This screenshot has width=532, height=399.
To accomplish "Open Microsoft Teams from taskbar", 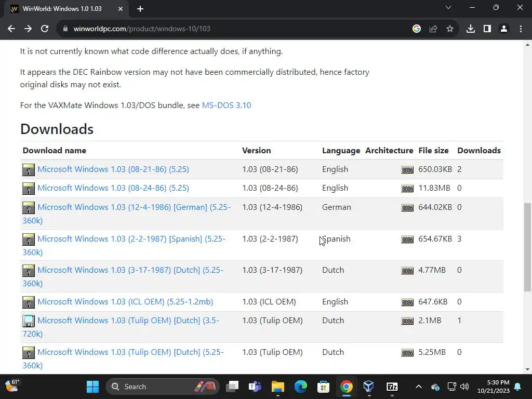I will [255, 387].
